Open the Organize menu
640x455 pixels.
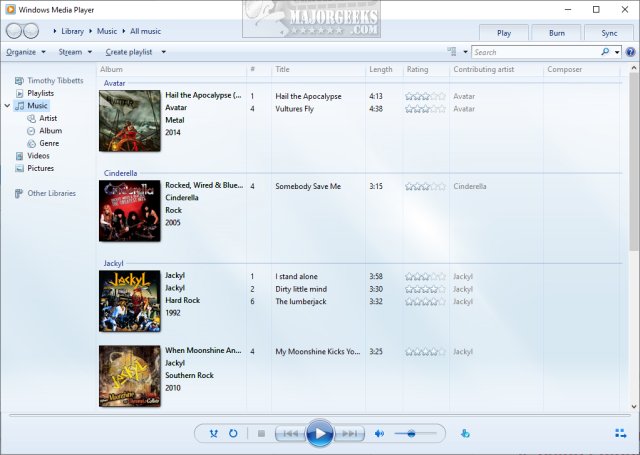pos(26,52)
